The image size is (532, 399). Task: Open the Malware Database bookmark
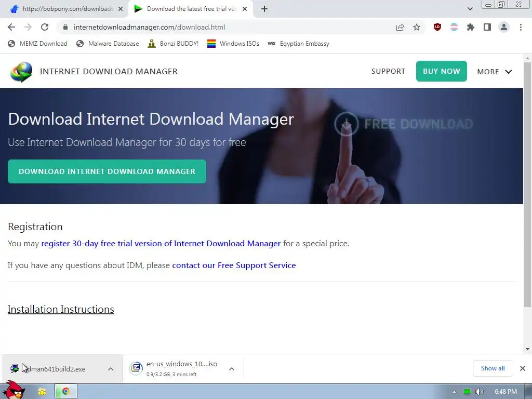tap(108, 44)
